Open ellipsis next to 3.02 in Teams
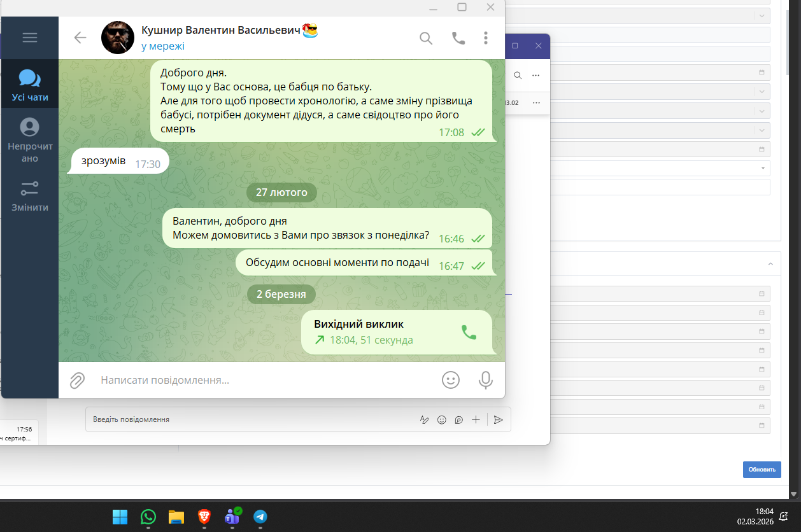 [x=536, y=102]
